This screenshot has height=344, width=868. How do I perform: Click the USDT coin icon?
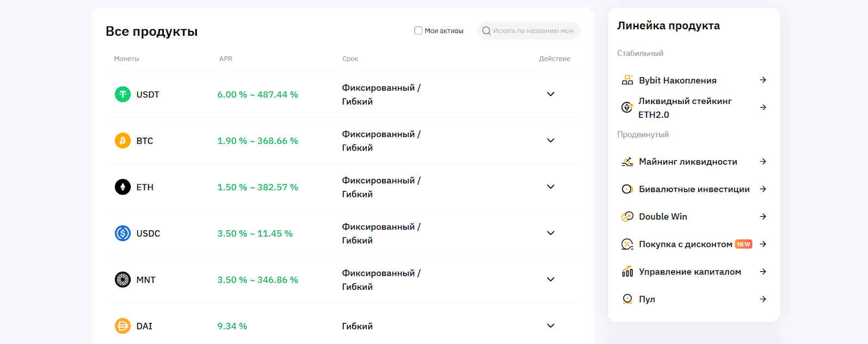123,94
